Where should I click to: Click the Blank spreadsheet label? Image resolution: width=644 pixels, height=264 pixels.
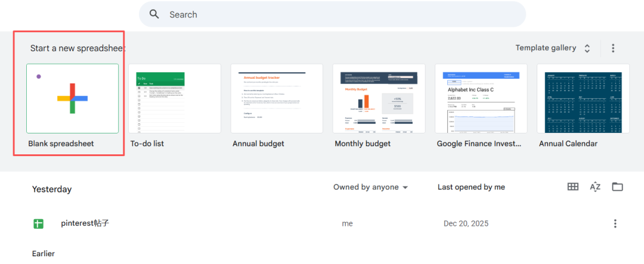pos(61,144)
